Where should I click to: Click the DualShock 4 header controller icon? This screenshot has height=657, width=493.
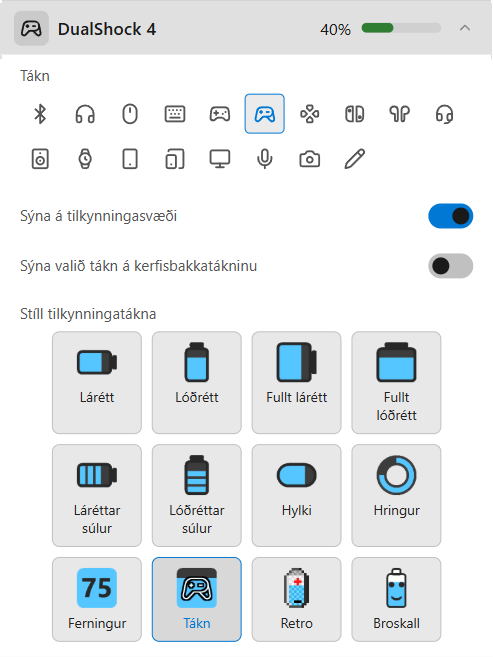click(31, 29)
